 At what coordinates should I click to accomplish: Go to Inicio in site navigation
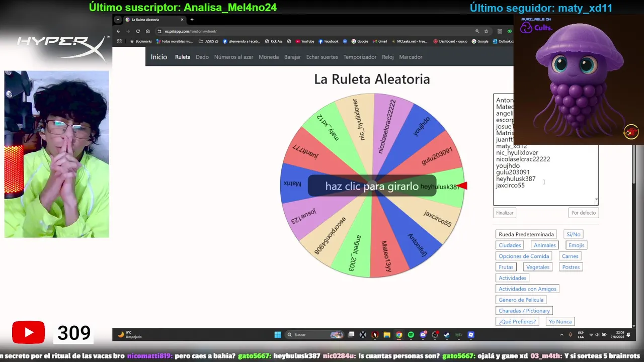[x=159, y=57]
